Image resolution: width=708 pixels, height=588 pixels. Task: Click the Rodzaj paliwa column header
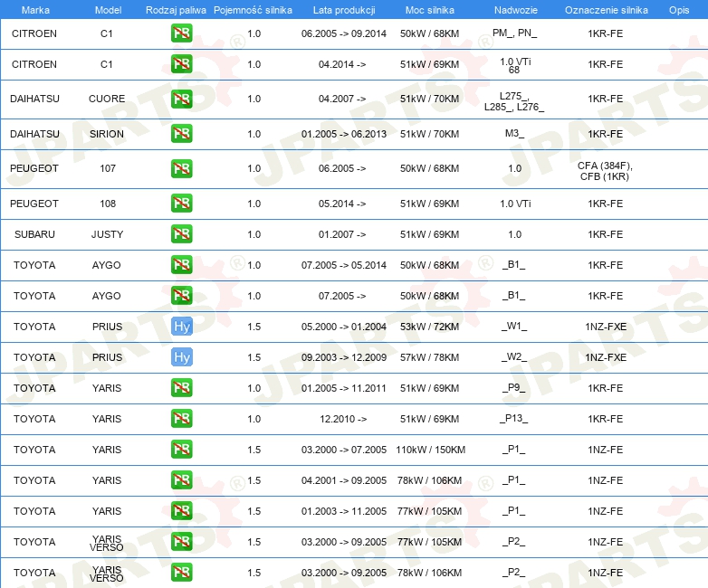(176, 10)
